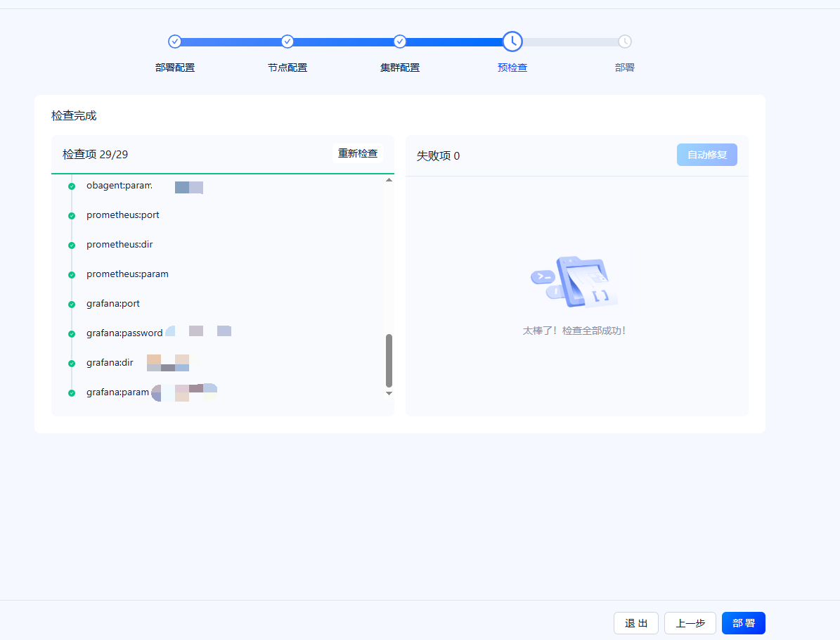Click the scroll down arrow of check list
Screen dimensions: 840x640
[x=389, y=393]
